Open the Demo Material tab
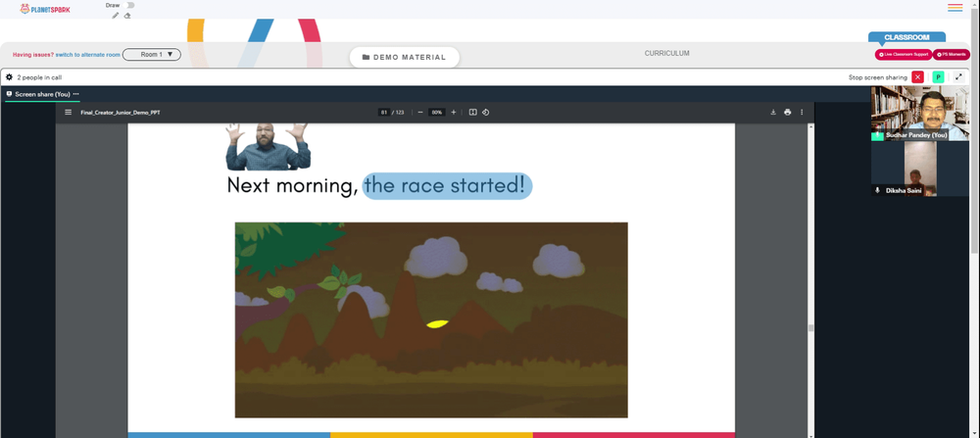 [405, 57]
